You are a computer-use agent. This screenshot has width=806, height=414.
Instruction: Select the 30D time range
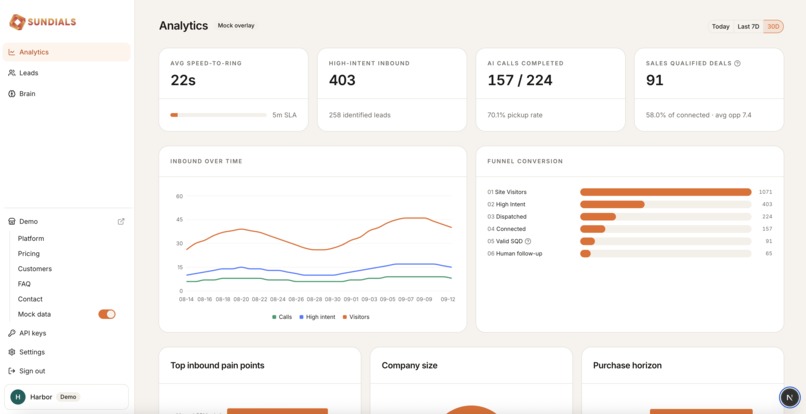773,27
